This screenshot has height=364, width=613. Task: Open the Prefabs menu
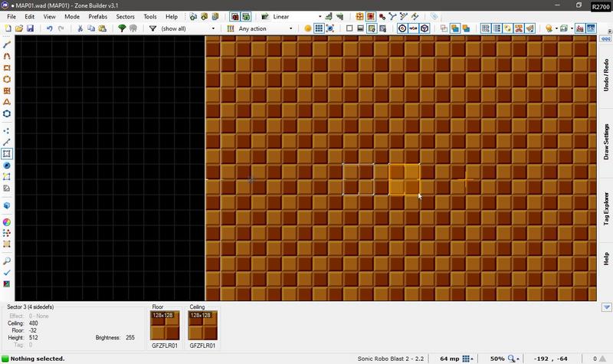coord(97,15)
